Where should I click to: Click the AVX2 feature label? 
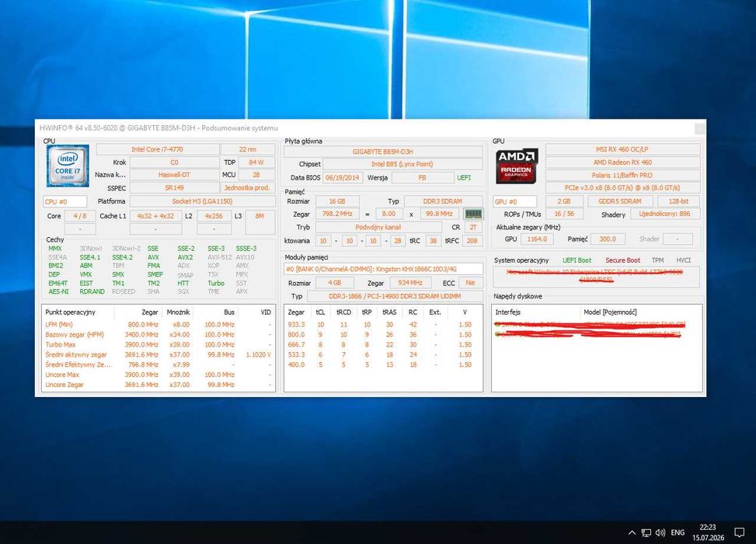click(185, 257)
